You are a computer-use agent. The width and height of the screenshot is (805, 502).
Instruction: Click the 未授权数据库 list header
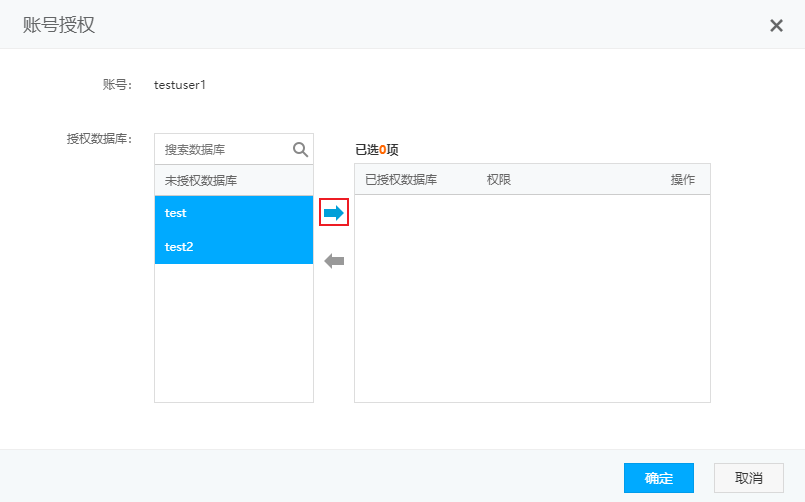point(201,181)
